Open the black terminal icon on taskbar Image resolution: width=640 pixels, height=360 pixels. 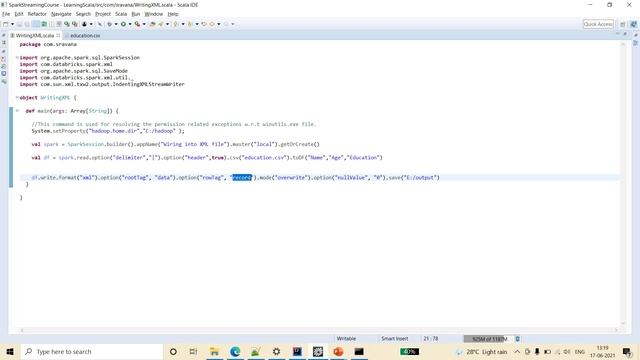pyautogui.click(x=359, y=351)
